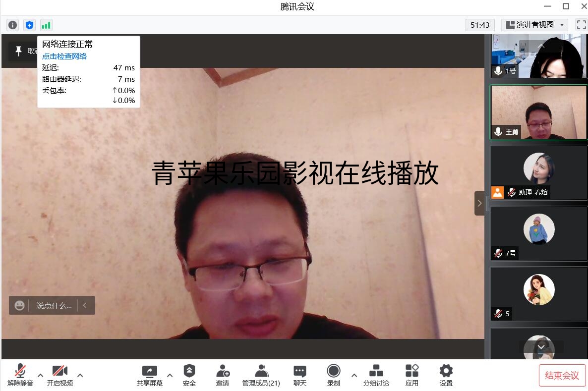588x391 pixels.
Task: Click the green network signal icon
Action: coord(46,25)
